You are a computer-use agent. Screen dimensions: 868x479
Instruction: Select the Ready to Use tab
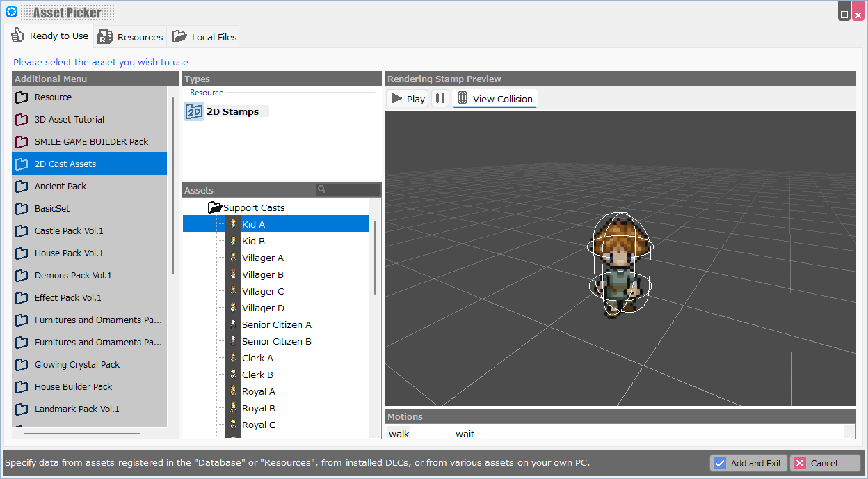click(x=50, y=36)
